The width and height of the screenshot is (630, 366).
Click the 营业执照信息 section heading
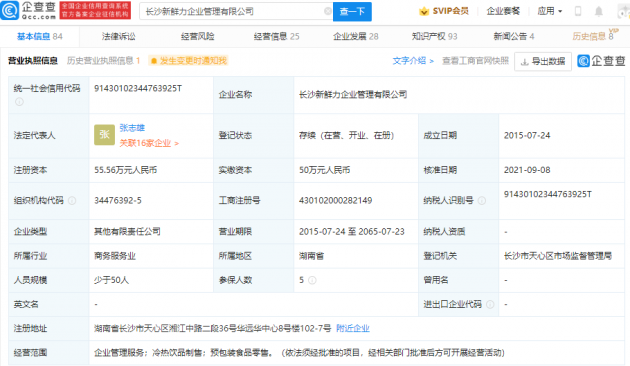[33, 61]
